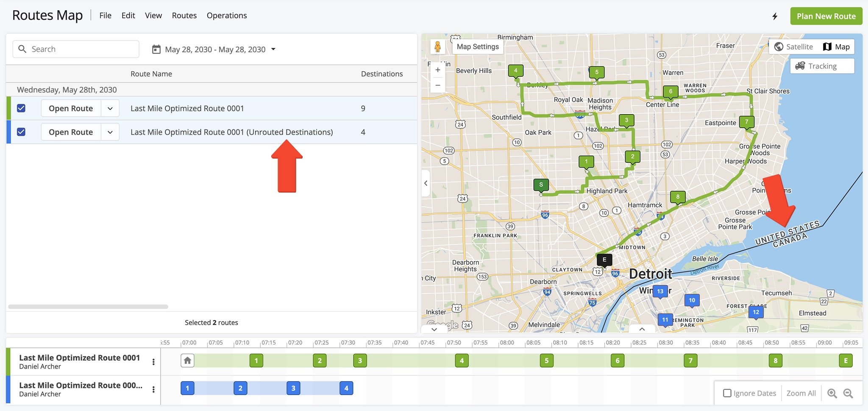Collapse timeline with down chevron on map

click(434, 329)
